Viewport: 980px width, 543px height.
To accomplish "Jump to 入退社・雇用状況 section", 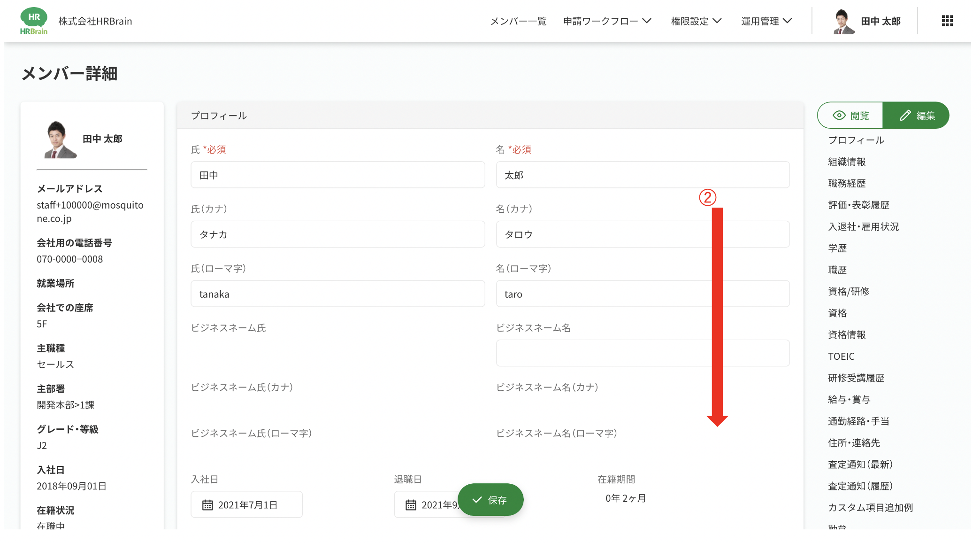I will pyautogui.click(x=864, y=226).
